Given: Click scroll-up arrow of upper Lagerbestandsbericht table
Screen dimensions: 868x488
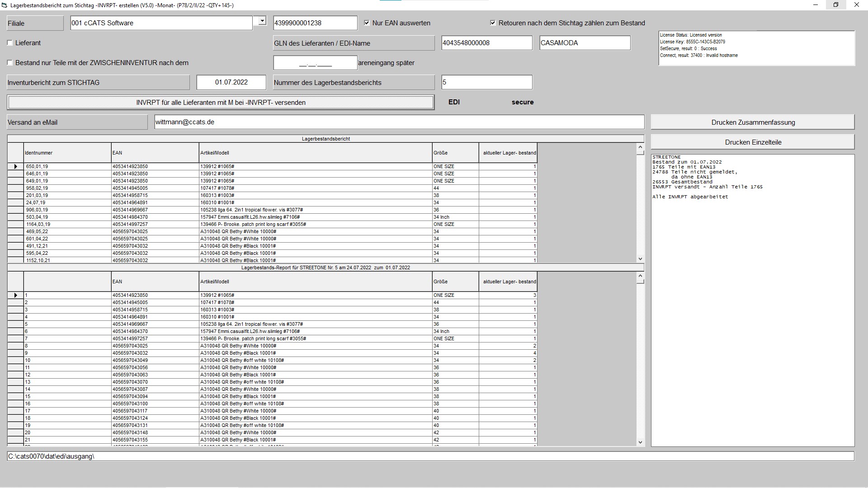Looking at the screenshot, I should (x=640, y=147).
